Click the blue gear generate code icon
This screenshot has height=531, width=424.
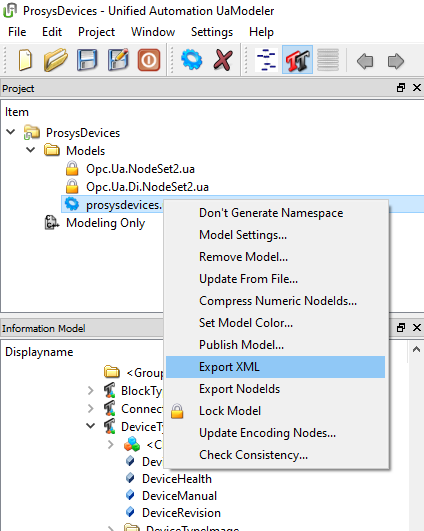(x=192, y=60)
